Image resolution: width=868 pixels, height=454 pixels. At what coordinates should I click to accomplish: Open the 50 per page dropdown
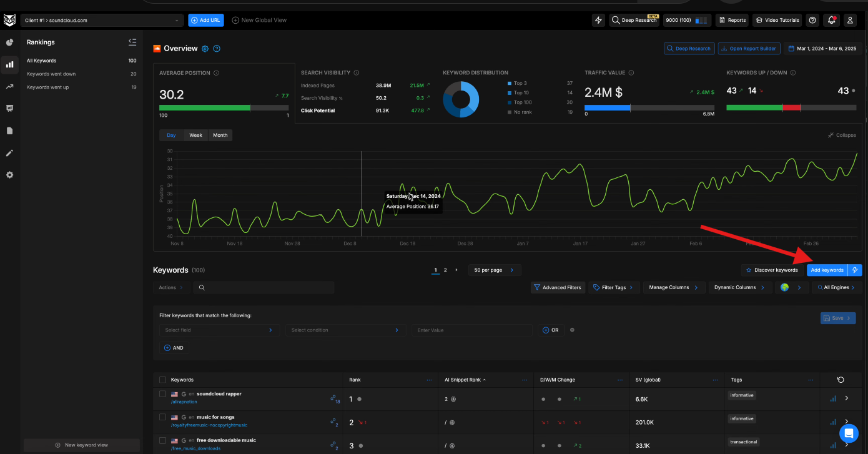click(x=494, y=270)
